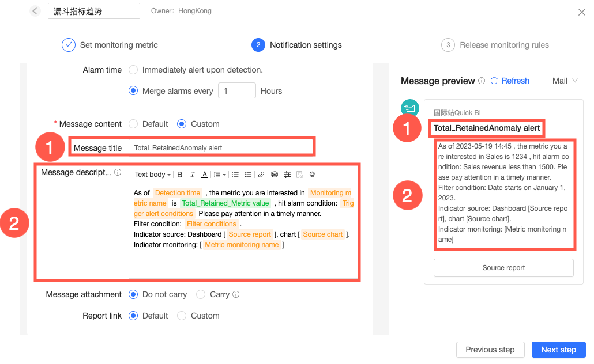This screenshot has width=594, height=364.
Task: Show Message preview info tooltip
Action: click(482, 81)
